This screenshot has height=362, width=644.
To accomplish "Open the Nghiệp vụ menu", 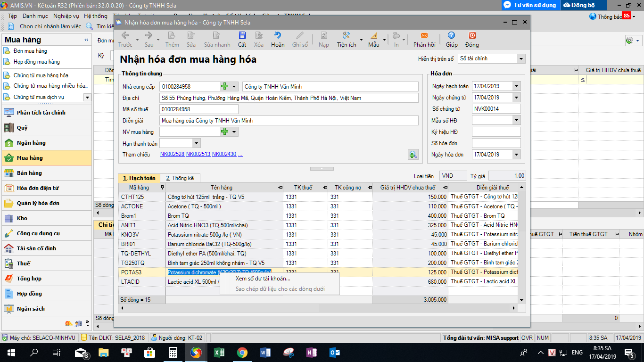I will pos(66,16).
